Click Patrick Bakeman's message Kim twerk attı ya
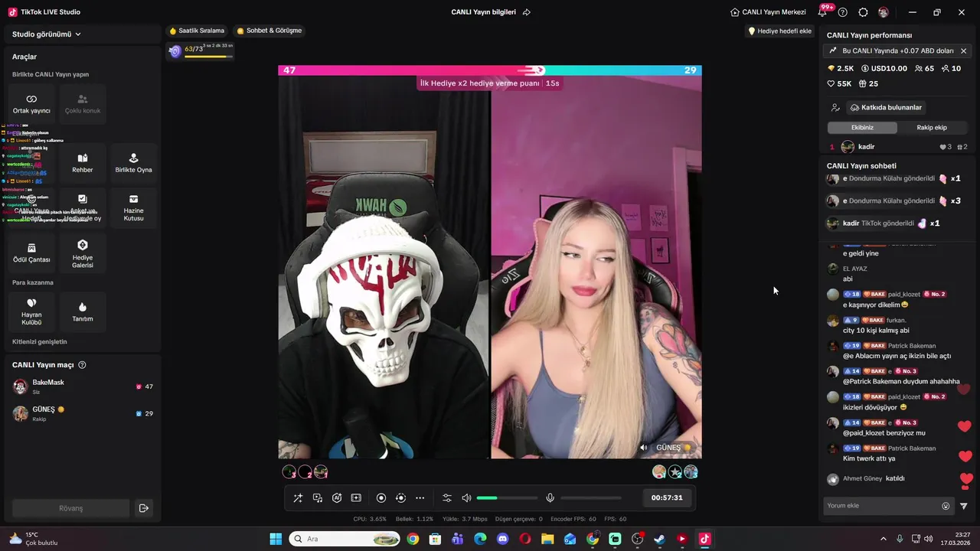The image size is (980, 551). (869, 458)
